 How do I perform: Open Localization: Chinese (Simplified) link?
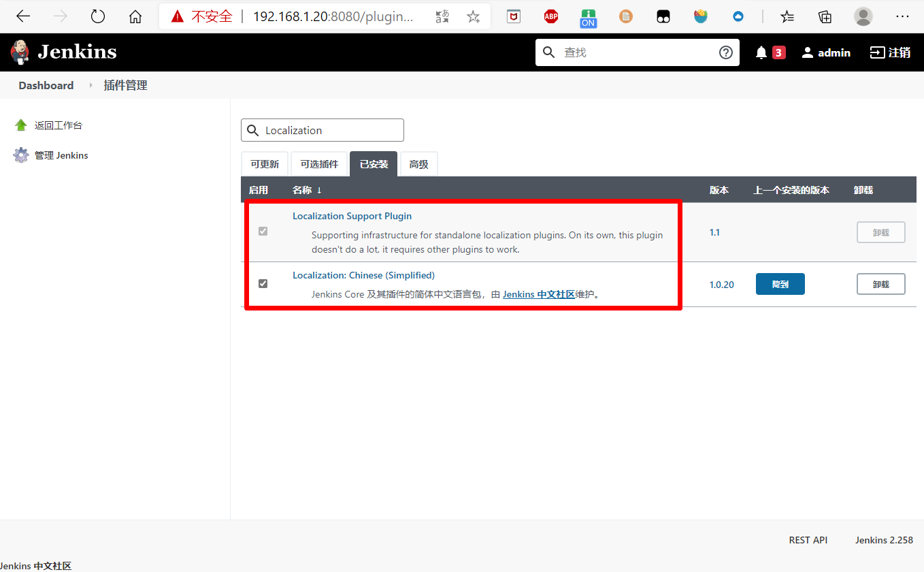tap(363, 275)
